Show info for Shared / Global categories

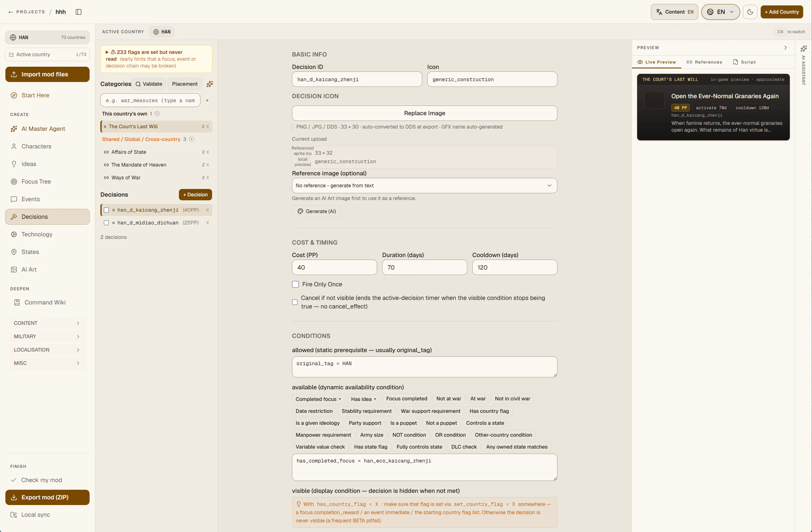(191, 139)
